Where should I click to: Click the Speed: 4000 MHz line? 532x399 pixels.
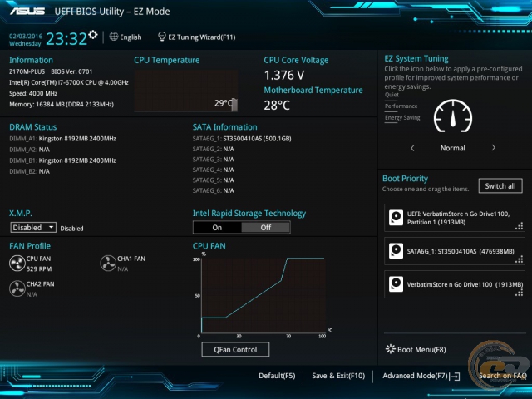[x=33, y=93]
